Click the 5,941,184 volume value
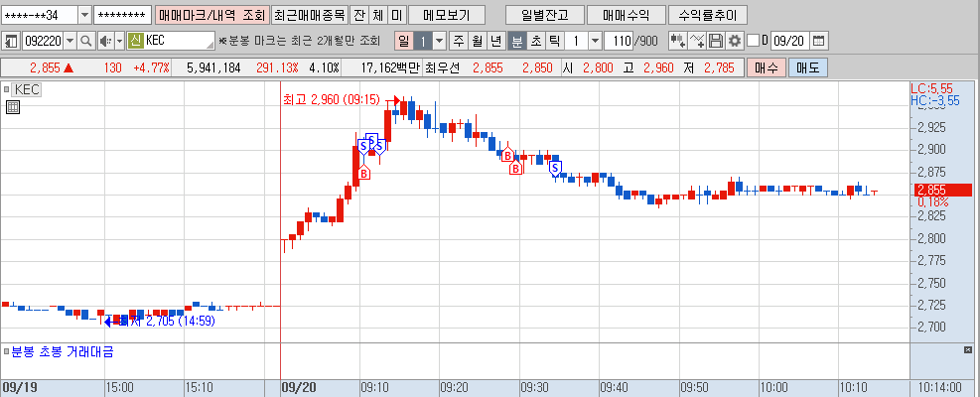 click(x=214, y=68)
